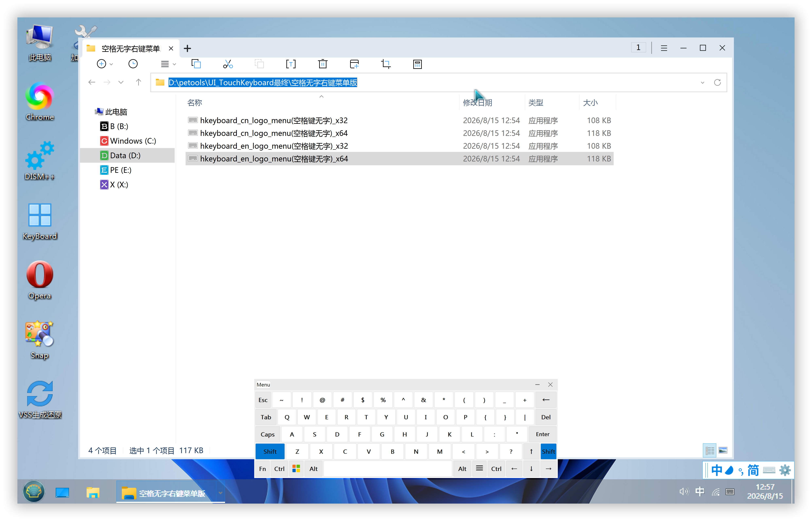Click the spacebar on on-screen keyboard
The width and height of the screenshot is (812, 521).
(388, 469)
